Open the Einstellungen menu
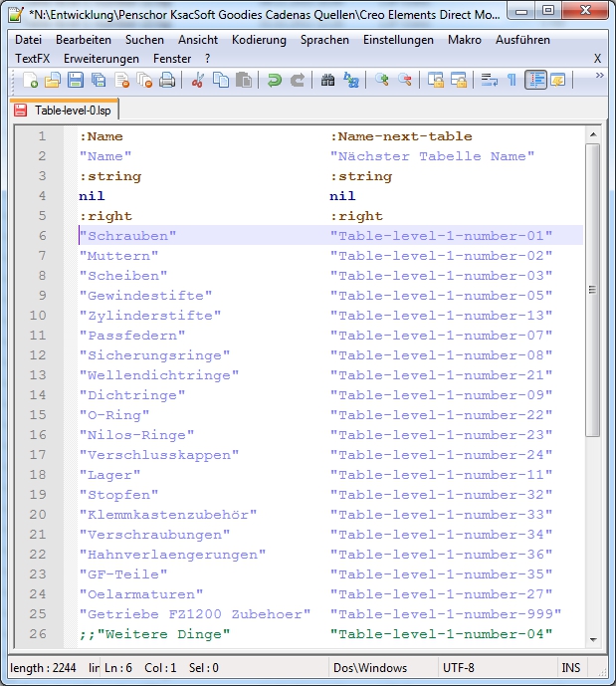This screenshot has width=616, height=686. [x=398, y=40]
